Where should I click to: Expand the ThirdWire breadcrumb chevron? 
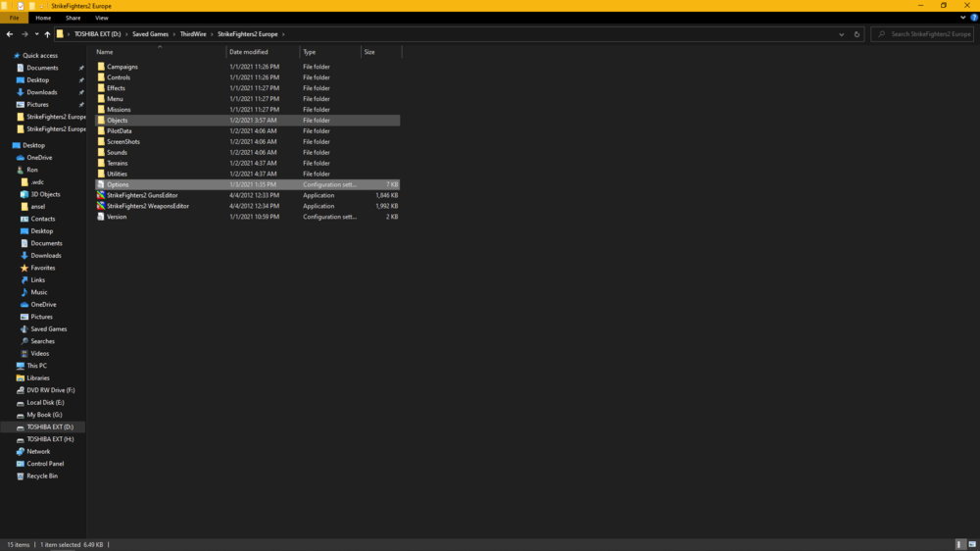(212, 34)
